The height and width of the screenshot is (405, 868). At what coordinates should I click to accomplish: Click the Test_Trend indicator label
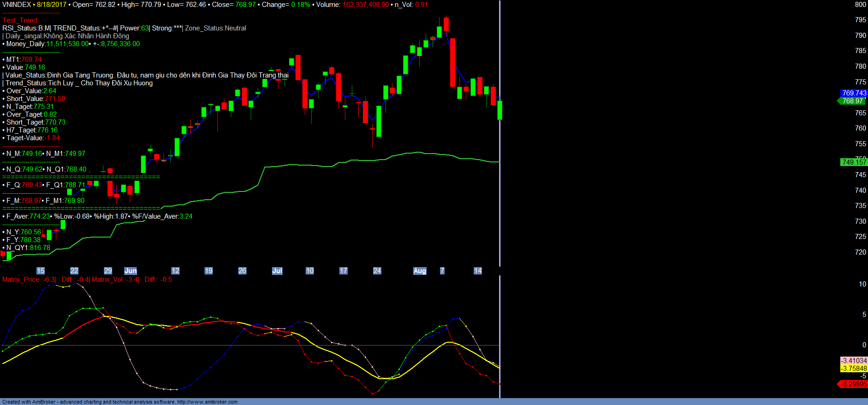pyautogui.click(x=20, y=20)
